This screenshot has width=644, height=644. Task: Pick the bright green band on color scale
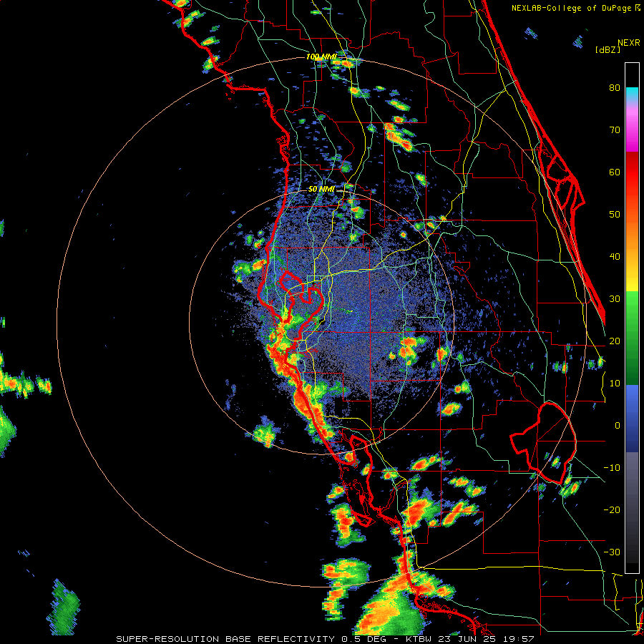pos(632,304)
